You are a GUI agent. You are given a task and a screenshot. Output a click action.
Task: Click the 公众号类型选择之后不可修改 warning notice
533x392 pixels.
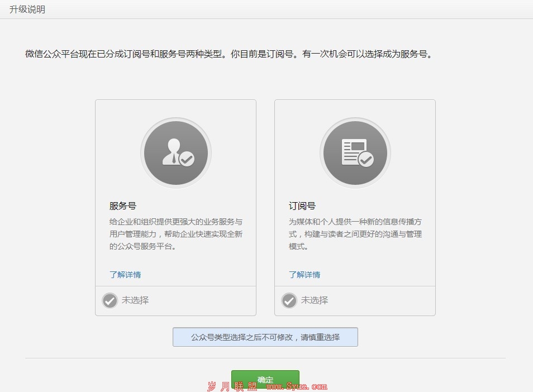click(265, 337)
